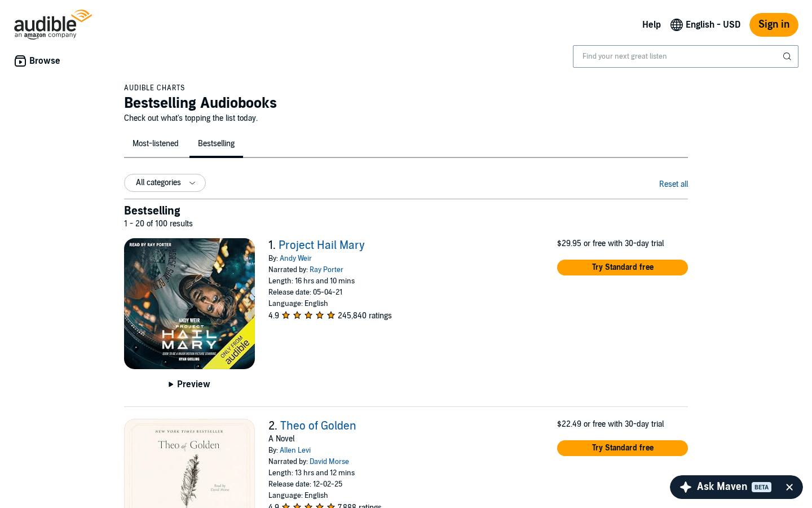Select the Bestselling tab
Screen dimensions: 812x508
pos(216,143)
